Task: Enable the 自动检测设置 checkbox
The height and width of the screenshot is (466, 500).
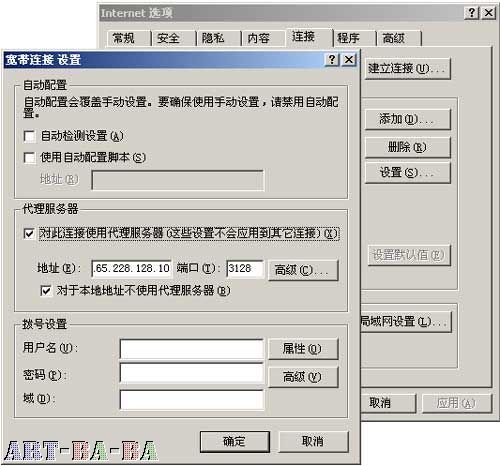Action: point(30,136)
